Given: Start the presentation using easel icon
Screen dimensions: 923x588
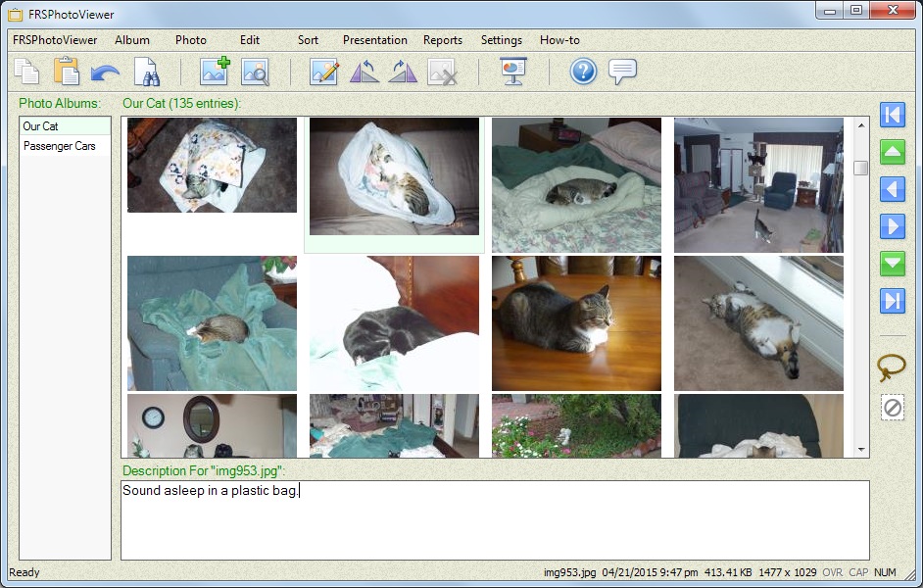Looking at the screenshot, I should (513, 72).
